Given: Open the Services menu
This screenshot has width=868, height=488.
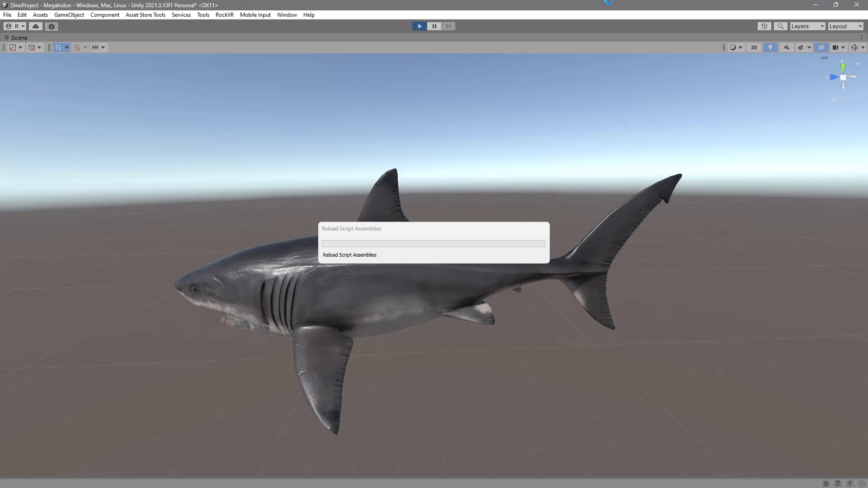Looking at the screenshot, I should point(181,15).
